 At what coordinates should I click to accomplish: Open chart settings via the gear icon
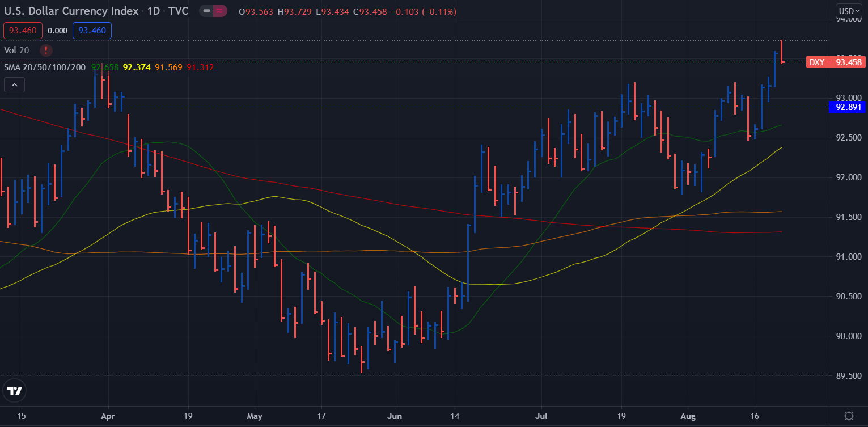tap(849, 416)
